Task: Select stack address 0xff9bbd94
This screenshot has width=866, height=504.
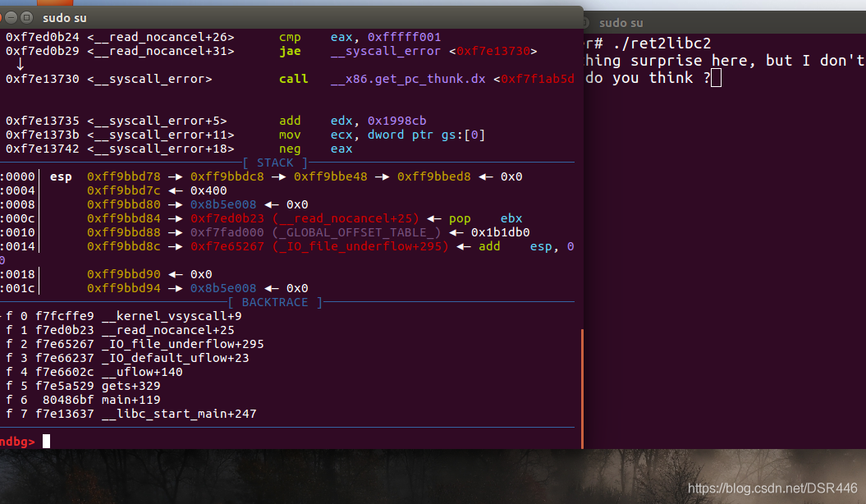Action: [124, 288]
